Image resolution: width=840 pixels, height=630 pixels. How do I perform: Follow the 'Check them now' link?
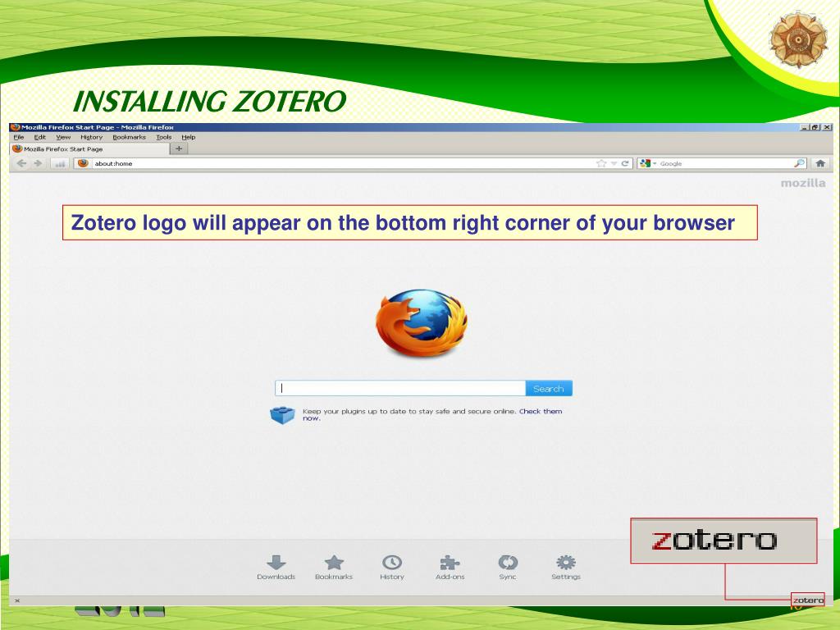click(x=541, y=412)
